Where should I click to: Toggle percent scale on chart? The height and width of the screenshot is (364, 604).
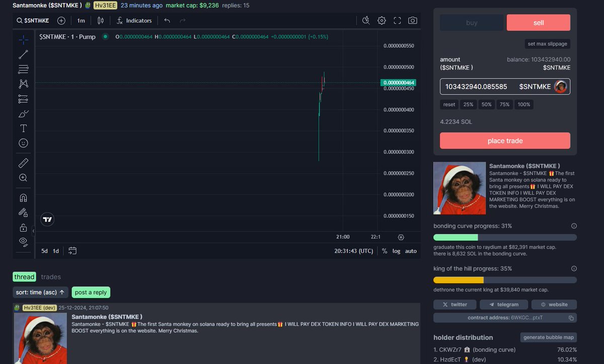pos(385,251)
